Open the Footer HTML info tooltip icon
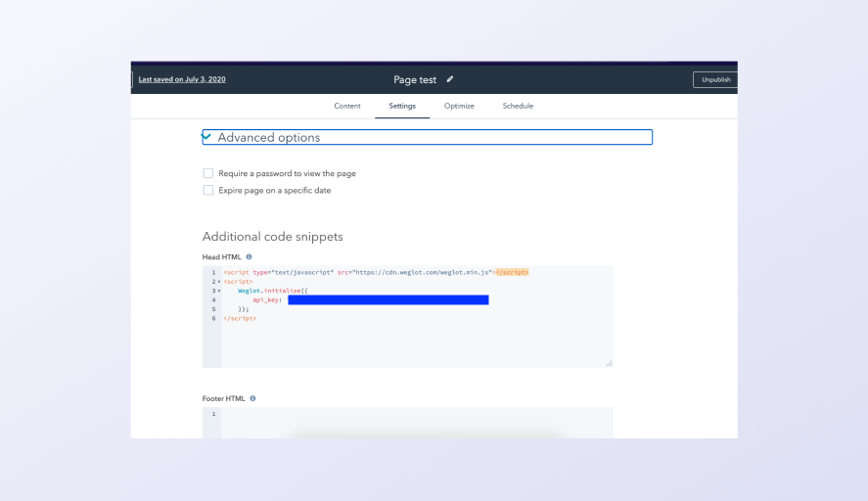Image resolution: width=868 pixels, height=501 pixels. tap(252, 398)
